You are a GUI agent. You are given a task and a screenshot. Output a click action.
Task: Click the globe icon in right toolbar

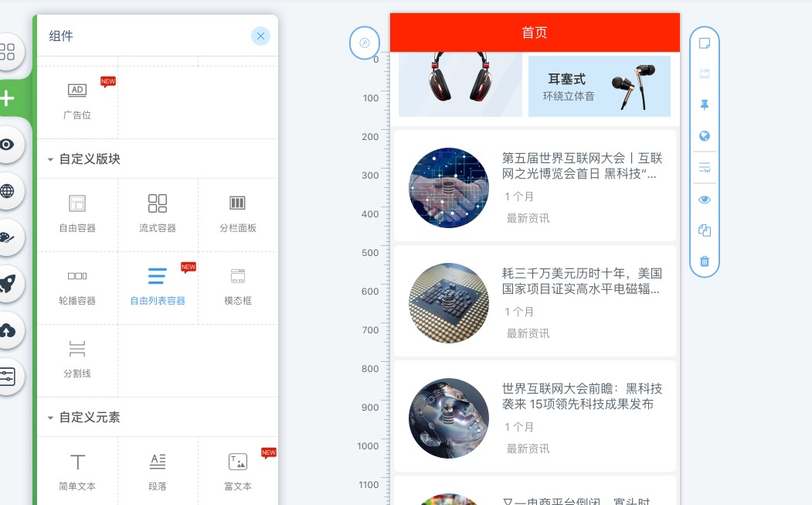[x=705, y=136]
